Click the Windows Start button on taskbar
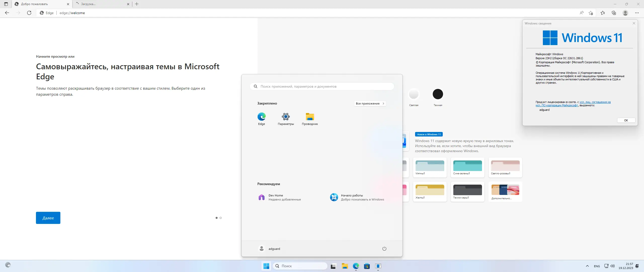The image size is (644, 272). [x=266, y=266]
